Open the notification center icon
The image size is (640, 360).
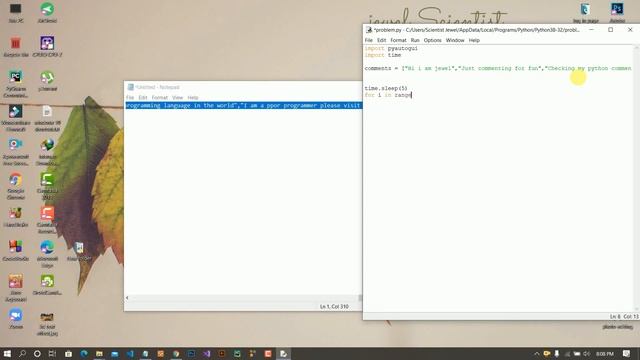pos(627,353)
